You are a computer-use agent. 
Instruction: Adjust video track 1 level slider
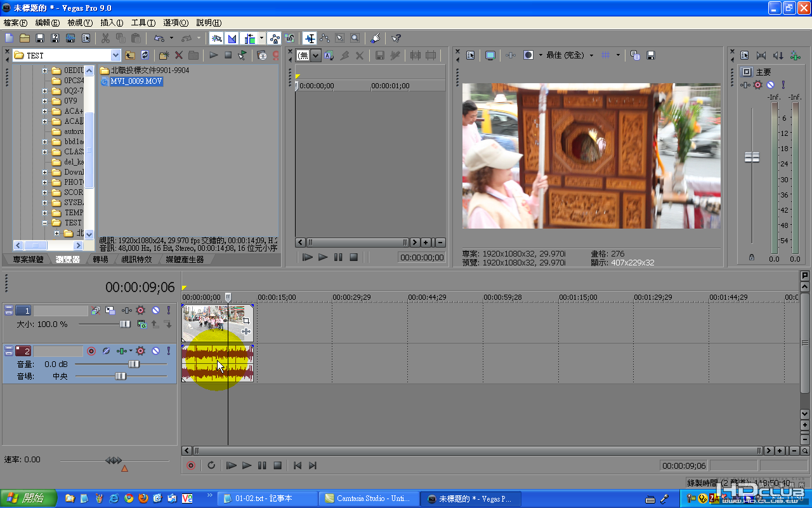tap(125, 324)
